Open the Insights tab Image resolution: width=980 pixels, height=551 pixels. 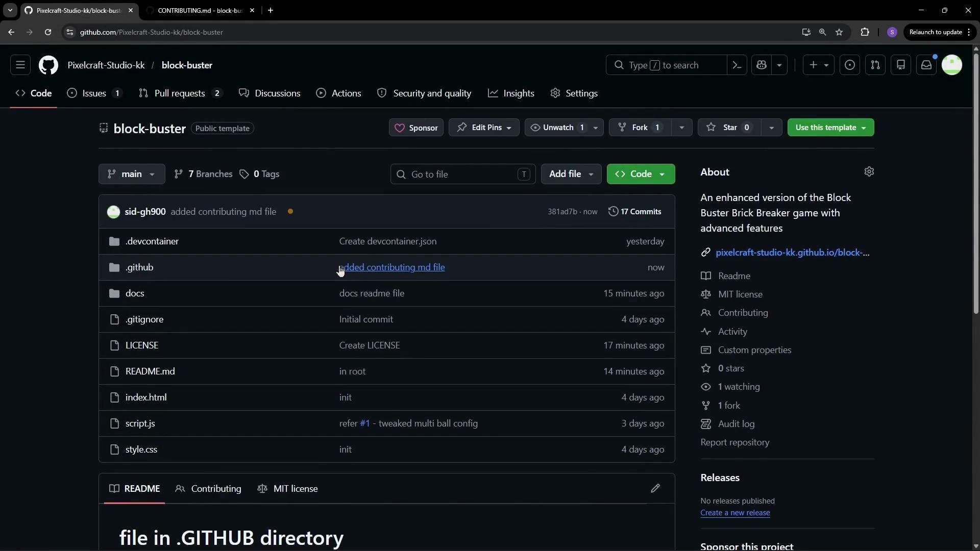511,93
